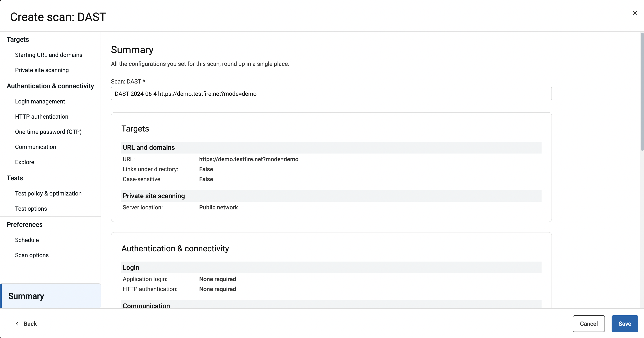The image size is (644, 338).
Task: Save the scan configuration
Action: coord(625,323)
